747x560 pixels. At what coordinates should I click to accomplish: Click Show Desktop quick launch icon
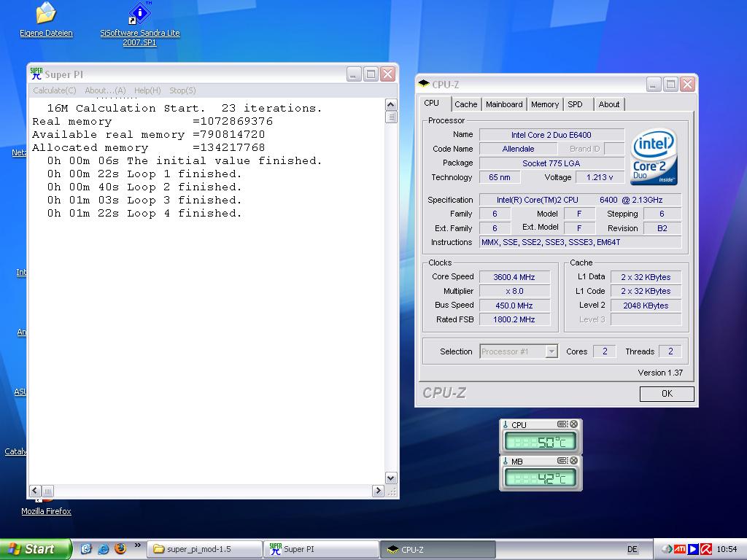86,549
